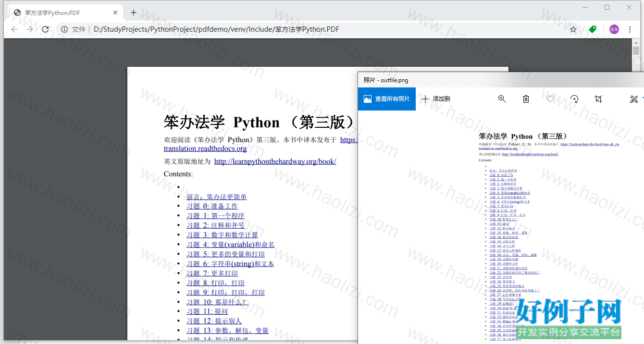Viewport: 644px width, 344px height.
Task: Click the browser scrollbar up arrow
Action: tap(636, 43)
